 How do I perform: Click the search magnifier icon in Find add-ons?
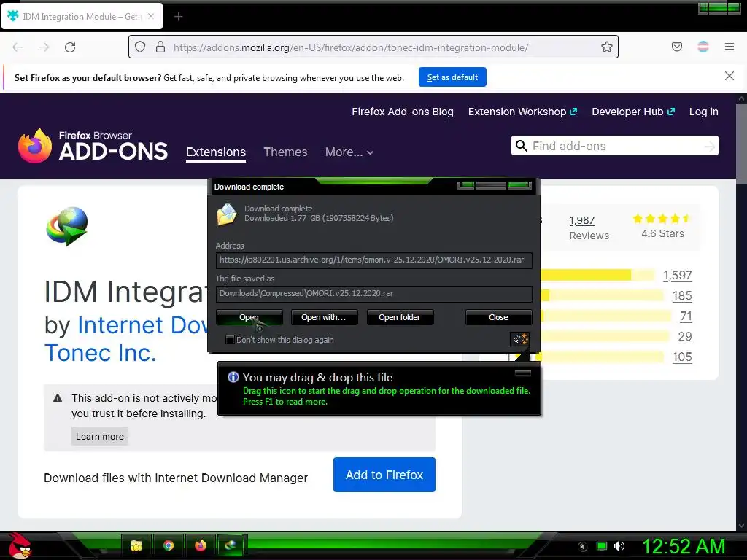(522, 146)
